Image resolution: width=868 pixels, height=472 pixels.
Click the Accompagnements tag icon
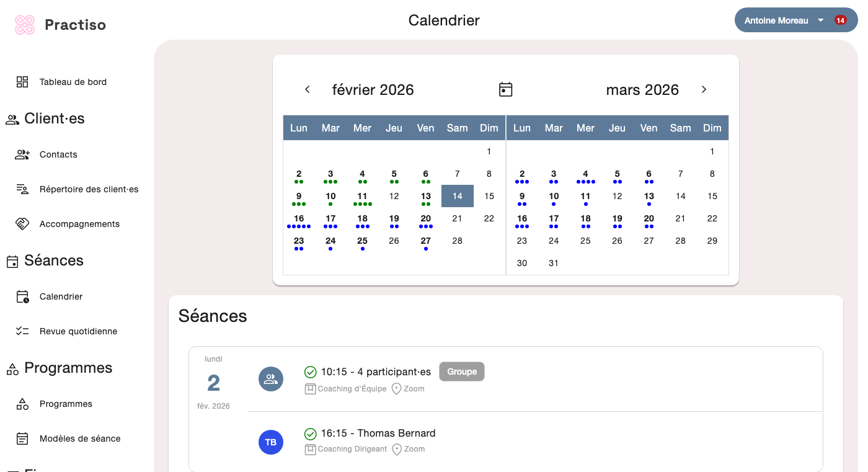(x=22, y=223)
